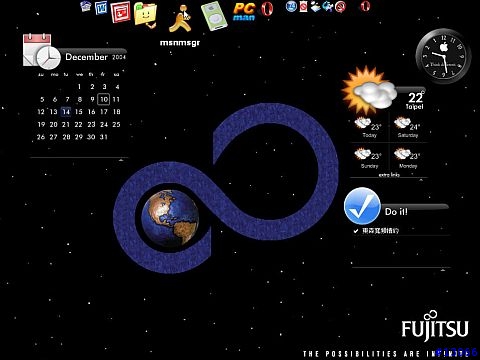Select December 31 in the calendar
The height and width of the screenshot is (360, 480).
pyautogui.click(x=104, y=137)
